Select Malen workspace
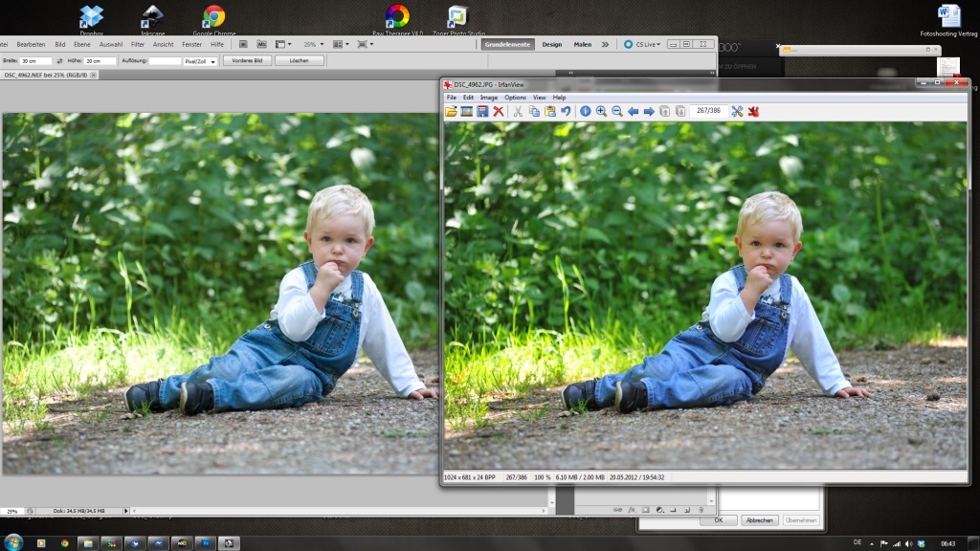 [583, 44]
